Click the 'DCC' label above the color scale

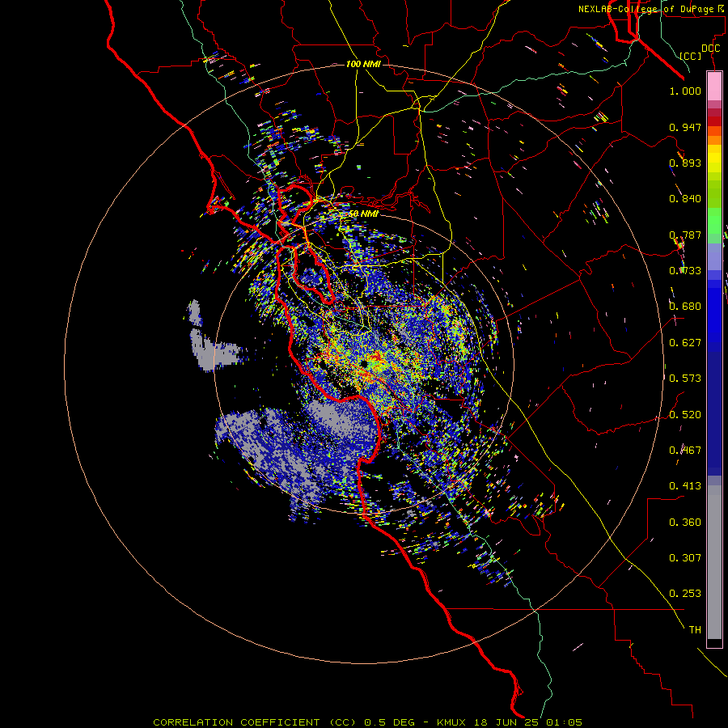pyautogui.click(x=710, y=49)
